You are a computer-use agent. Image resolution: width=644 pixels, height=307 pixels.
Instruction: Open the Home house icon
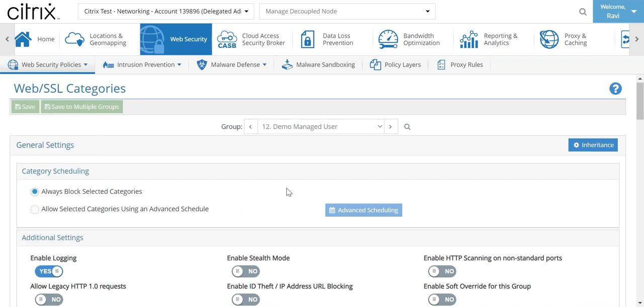click(23, 39)
